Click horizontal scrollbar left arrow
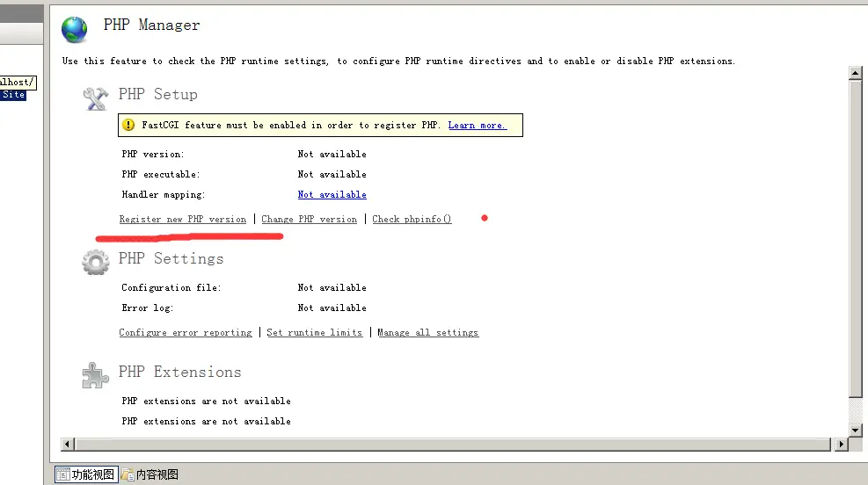The image size is (868, 485). (67, 444)
